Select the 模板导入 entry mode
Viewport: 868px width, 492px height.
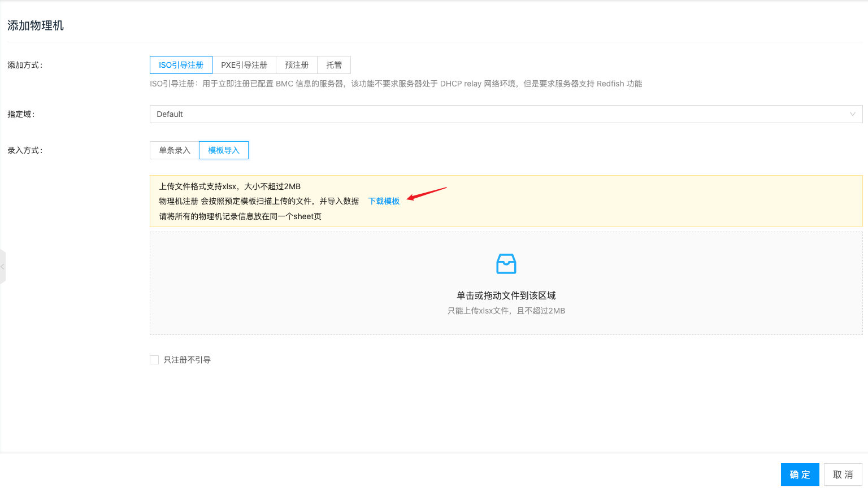click(224, 150)
